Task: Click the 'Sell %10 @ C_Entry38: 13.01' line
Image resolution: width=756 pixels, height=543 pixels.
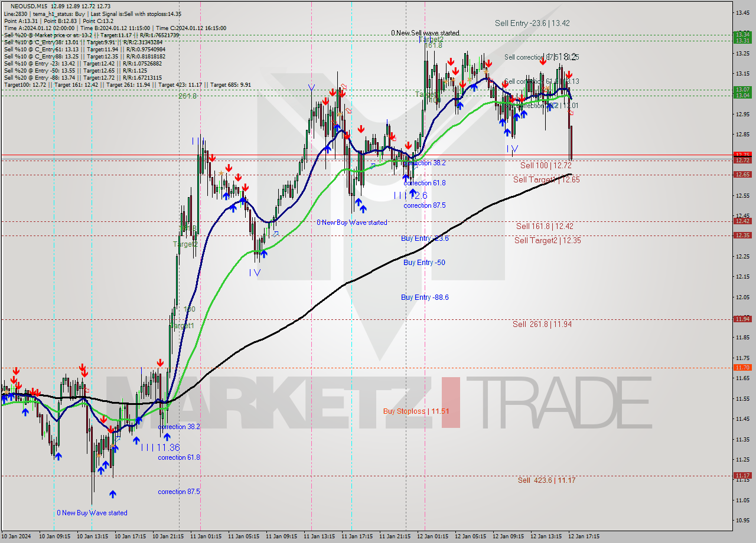Action: coord(83,42)
